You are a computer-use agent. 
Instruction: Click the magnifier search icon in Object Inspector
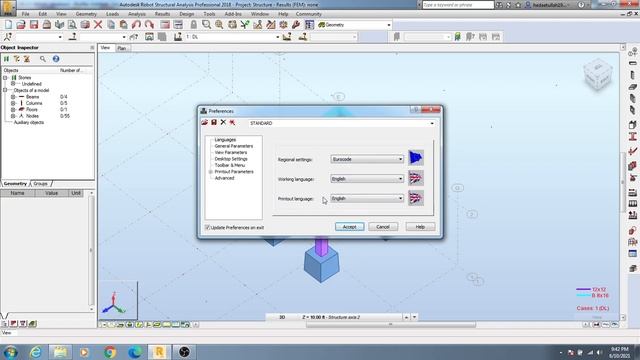pyautogui.click(x=43, y=59)
